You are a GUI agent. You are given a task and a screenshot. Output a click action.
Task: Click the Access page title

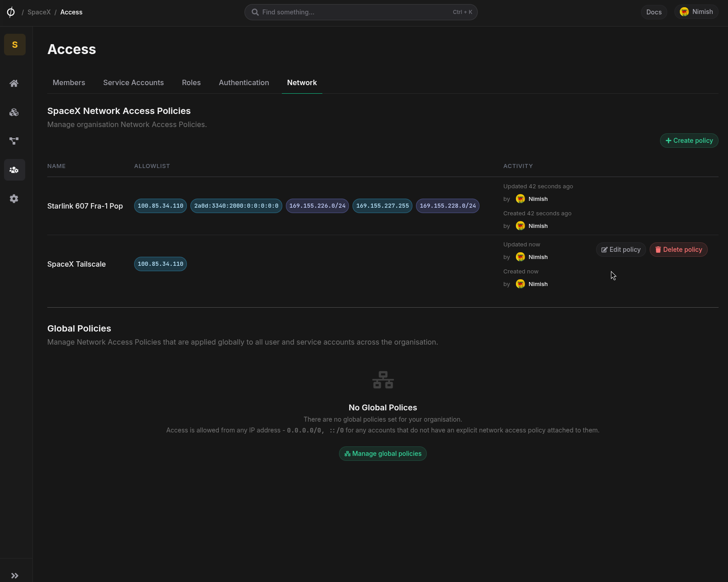(72, 49)
